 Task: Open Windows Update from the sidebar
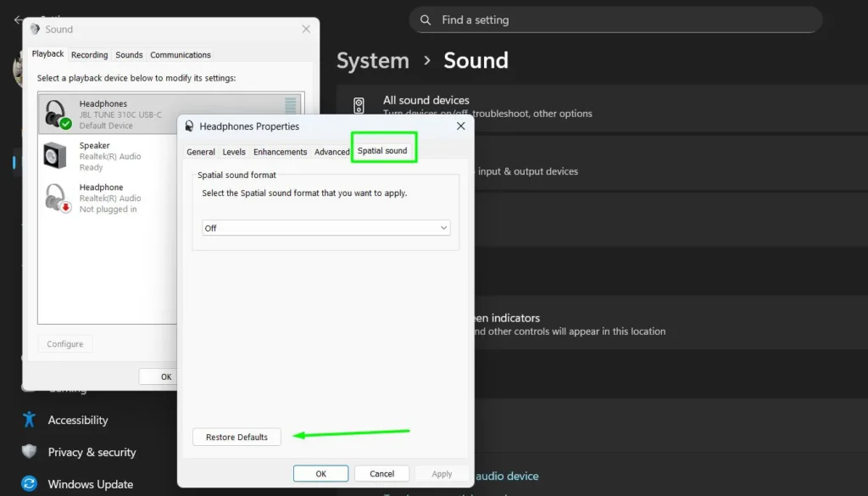click(x=31, y=483)
